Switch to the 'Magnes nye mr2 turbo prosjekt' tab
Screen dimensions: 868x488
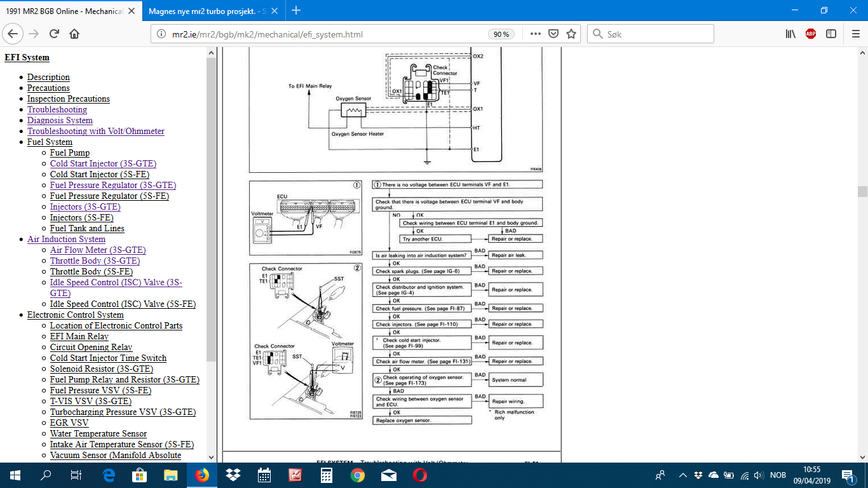click(204, 10)
